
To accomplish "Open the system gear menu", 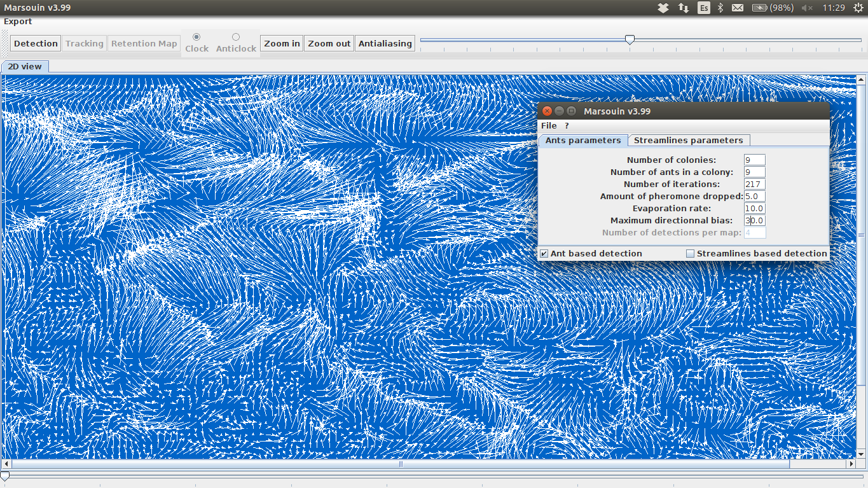I will (x=858, y=8).
